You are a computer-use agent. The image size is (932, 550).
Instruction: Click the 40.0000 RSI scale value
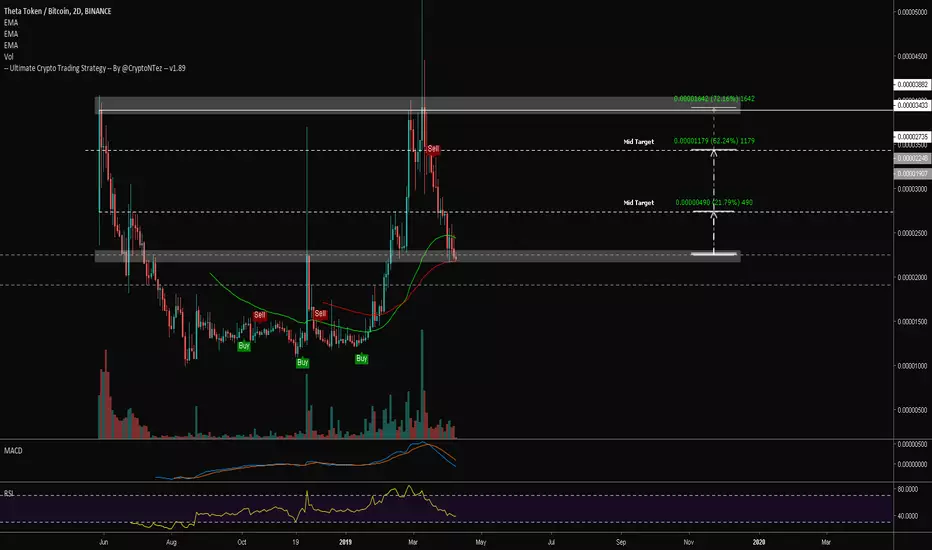pos(908,516)
